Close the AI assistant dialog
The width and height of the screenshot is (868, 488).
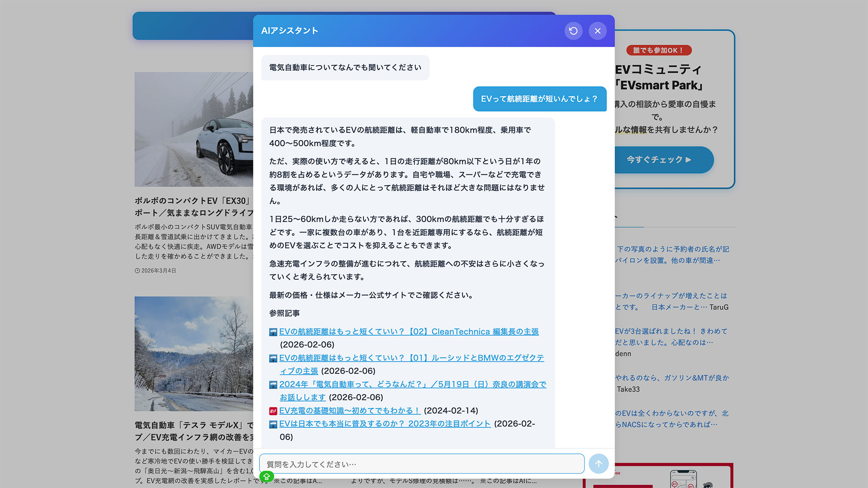(598, 31)
